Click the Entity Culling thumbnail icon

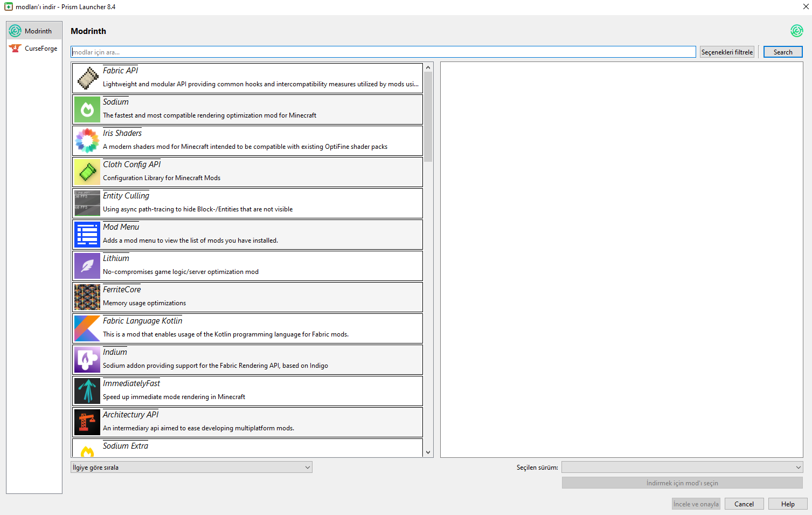87,203
